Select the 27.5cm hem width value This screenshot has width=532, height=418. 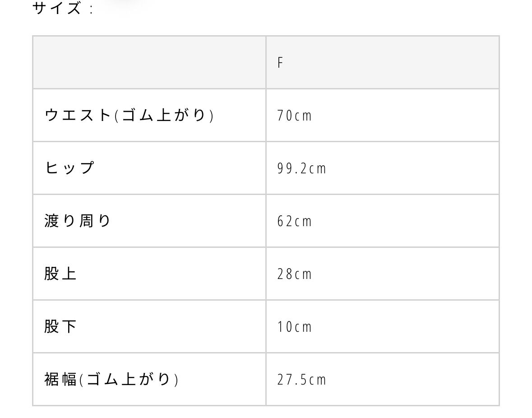[301, 380]
